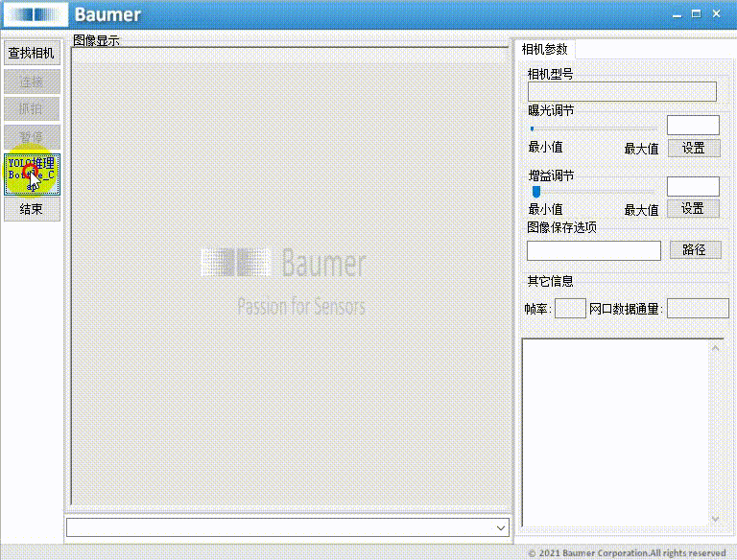Click the 网口数据通量 value field

698,308
